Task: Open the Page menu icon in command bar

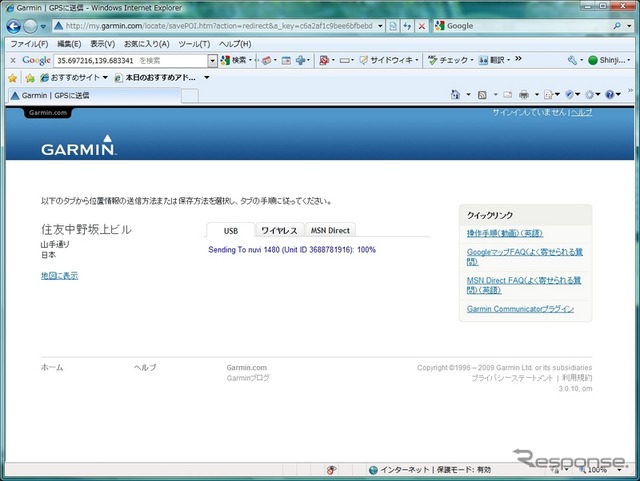Action: pos(549,95)
